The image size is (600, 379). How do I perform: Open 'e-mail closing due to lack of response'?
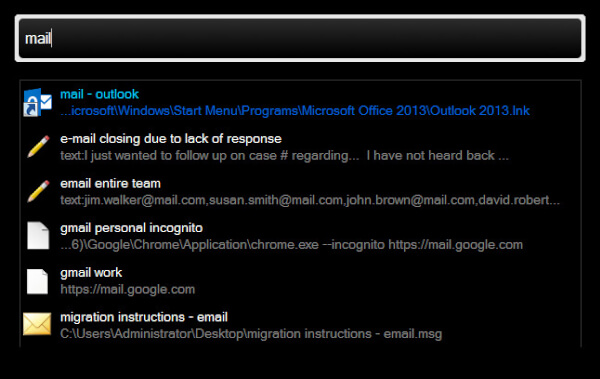pos(171,139)
